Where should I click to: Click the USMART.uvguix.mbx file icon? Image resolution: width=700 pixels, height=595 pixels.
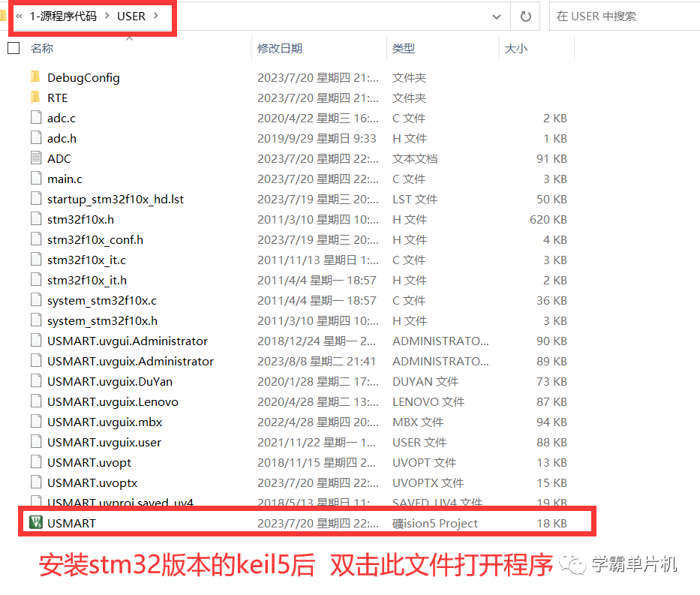click(x=36, y=422)
